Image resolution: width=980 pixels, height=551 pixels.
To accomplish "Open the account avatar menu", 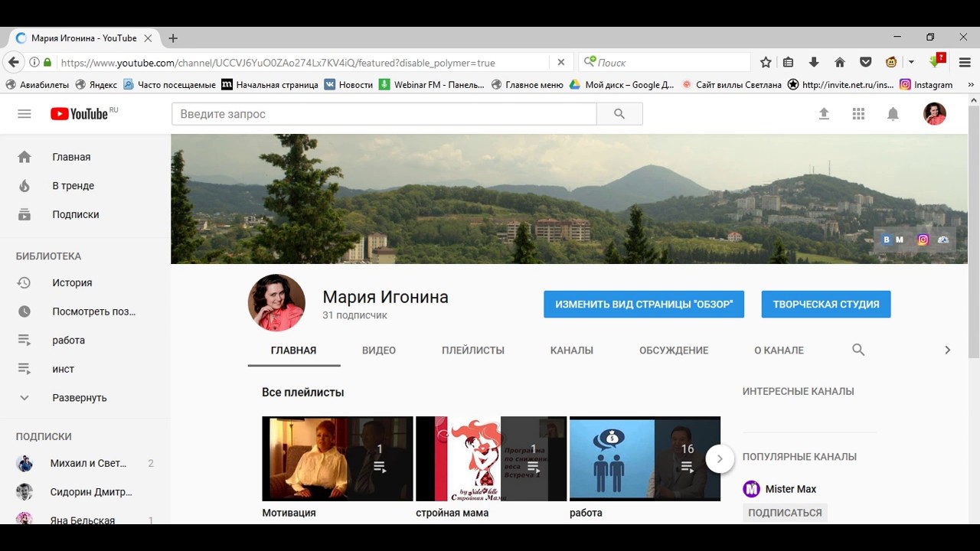I will coord(935,114).
